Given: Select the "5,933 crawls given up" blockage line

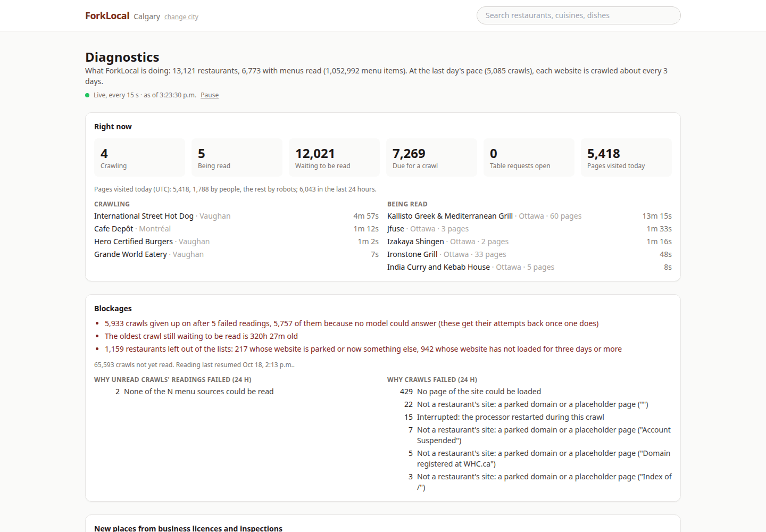Looking at the screenshot, I should click(x=352, y=323).
